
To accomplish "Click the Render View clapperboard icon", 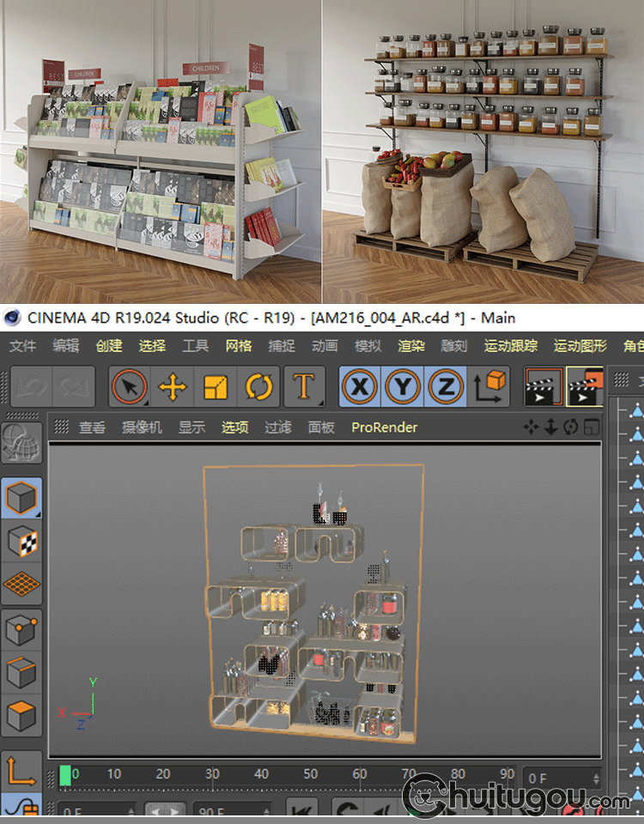I will [543, 387].
